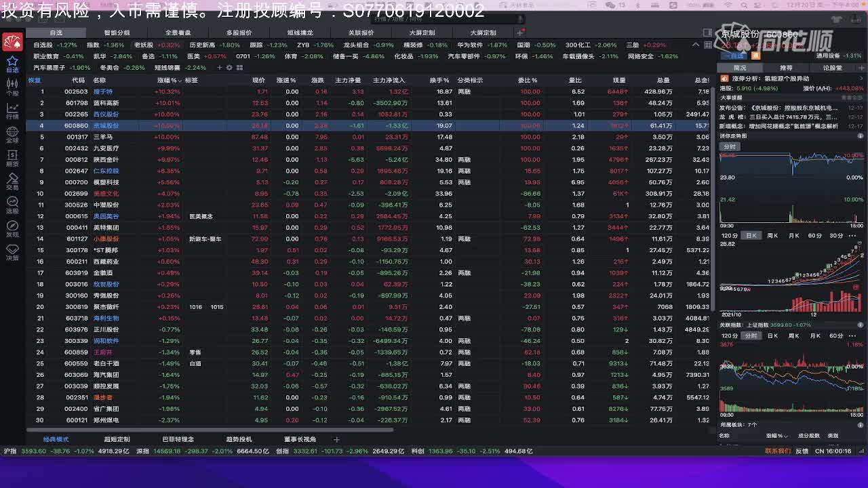The height and width of the screenshot is (488, 868).
Task: Select 120分 period in upper chart
Action: click(730, 235)
